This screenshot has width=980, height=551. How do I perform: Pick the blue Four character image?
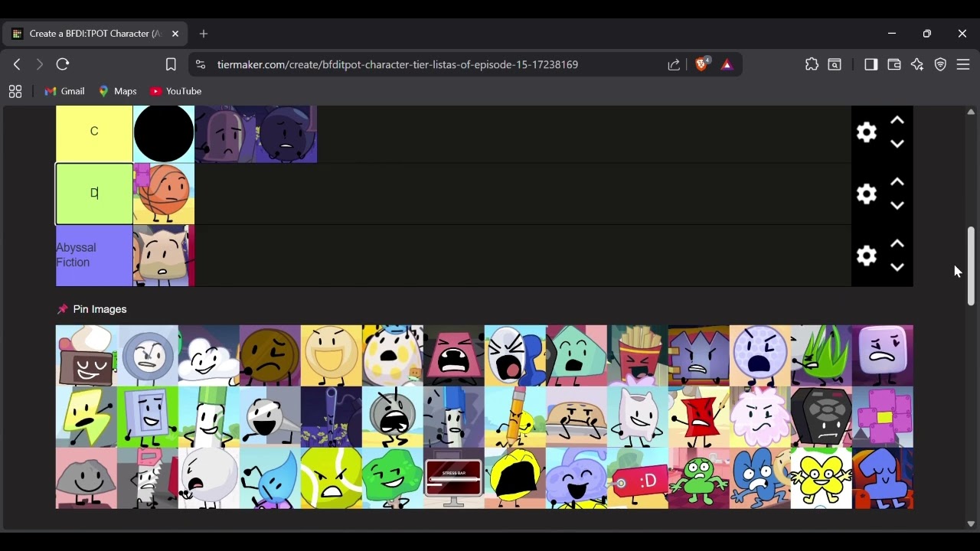click(760, 478)
